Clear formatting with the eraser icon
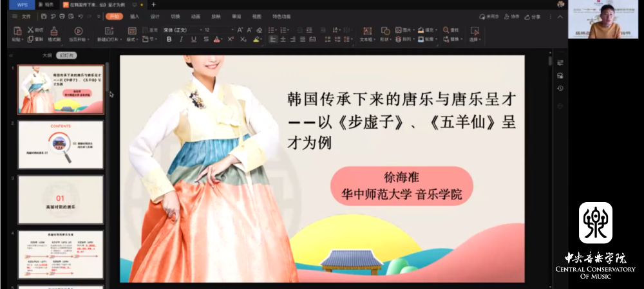 tap(259, 30)
